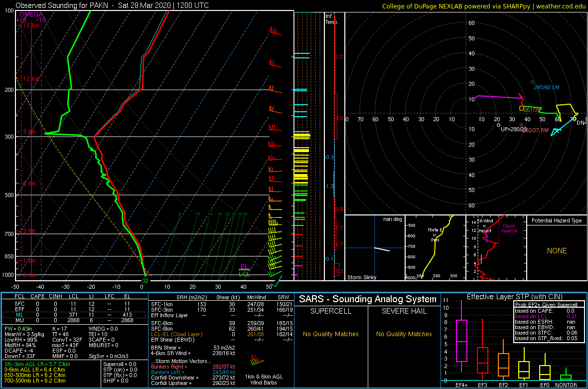The height and width of the screenshot is (389, 588).
Task: Click the Supercell = 0.0 parameter
Action: pos(120,365)
